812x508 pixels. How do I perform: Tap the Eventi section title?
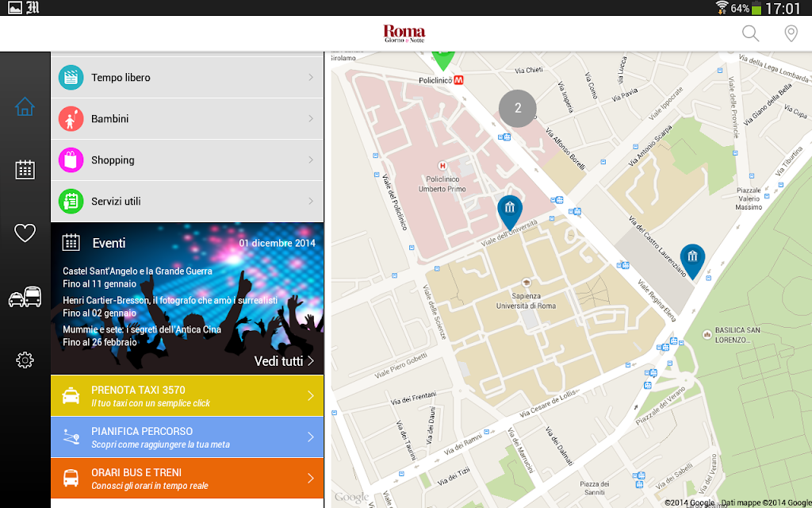tap(109, 243)
